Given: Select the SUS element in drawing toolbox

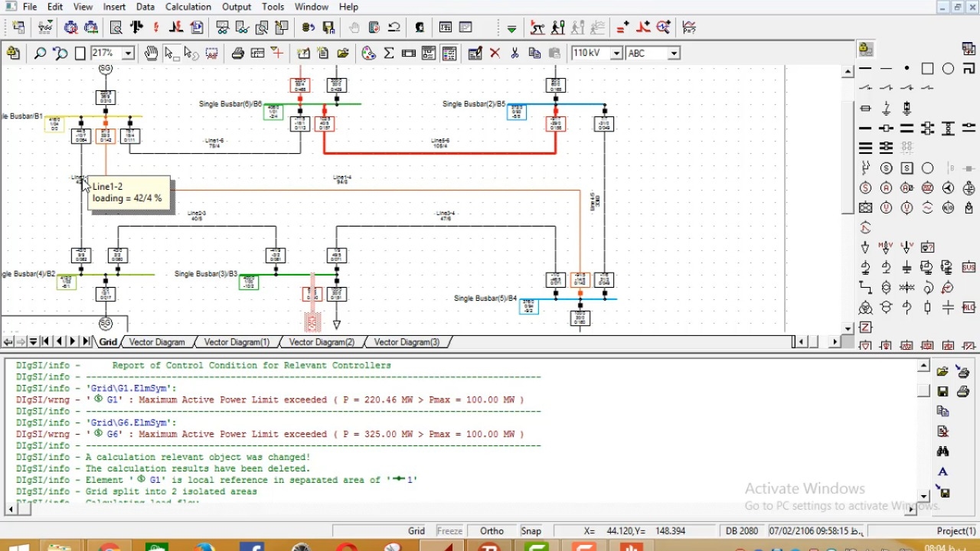Looking at the screenshot, I should click(x=969, y=268).
